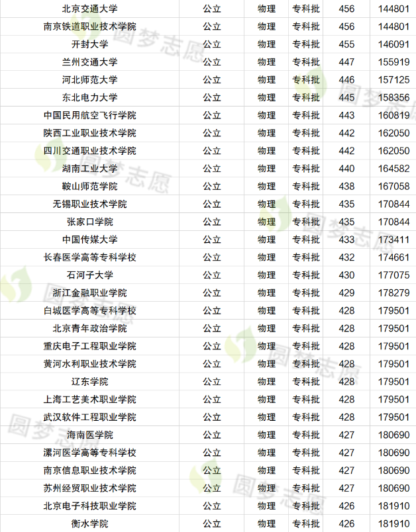Click the 湖南工业大学 name cell
Viewport: 416px width, 532px height.
(89, 169)
